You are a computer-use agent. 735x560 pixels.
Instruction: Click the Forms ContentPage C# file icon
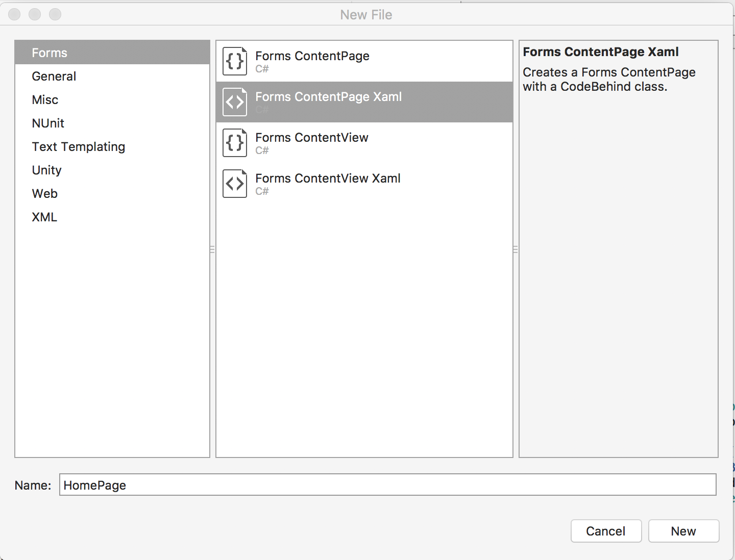click(234, 61)
